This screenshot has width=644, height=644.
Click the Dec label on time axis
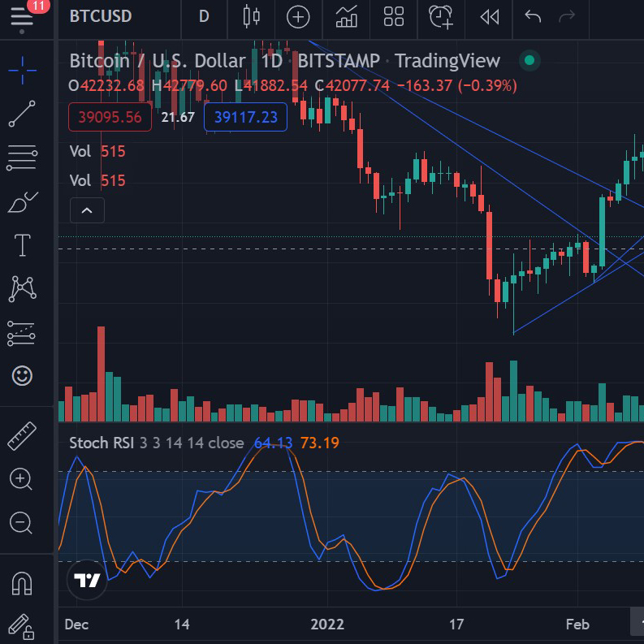(x=76, y=625)
